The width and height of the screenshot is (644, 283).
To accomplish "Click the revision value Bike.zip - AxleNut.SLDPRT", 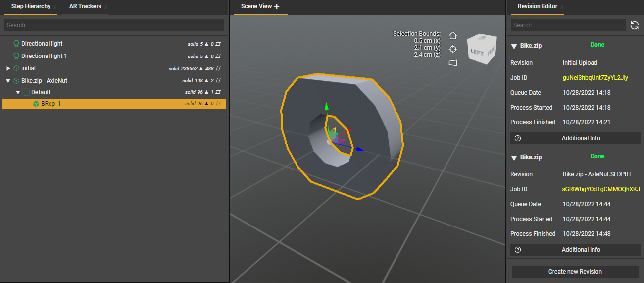I will click(597, 174).
